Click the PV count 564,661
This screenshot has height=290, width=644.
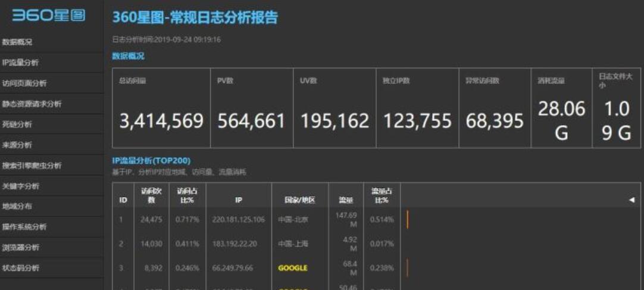[251, 121]
